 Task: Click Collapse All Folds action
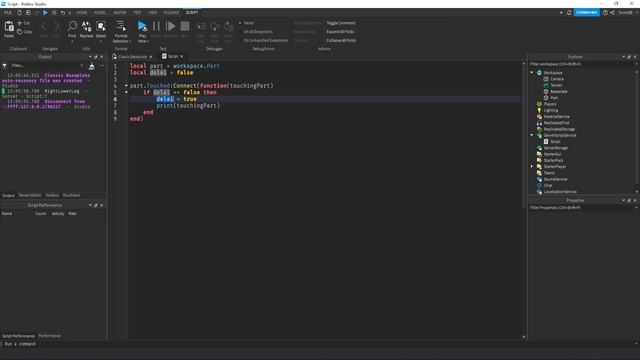pos(341,40)
